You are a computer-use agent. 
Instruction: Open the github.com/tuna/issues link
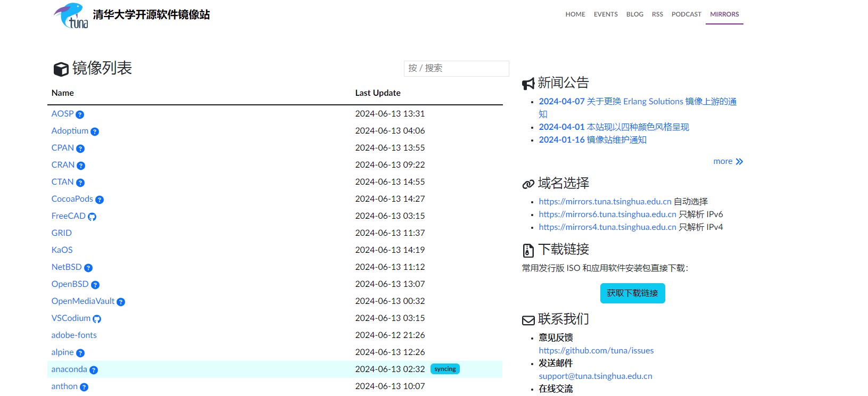coord(596,350)
